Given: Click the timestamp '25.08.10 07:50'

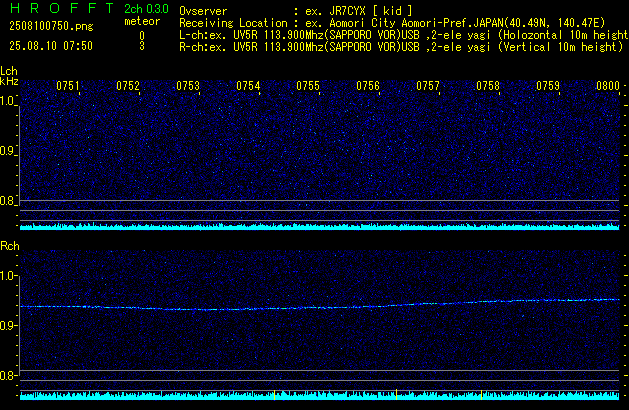Looking at the screenshot, I should pos(51,46).
